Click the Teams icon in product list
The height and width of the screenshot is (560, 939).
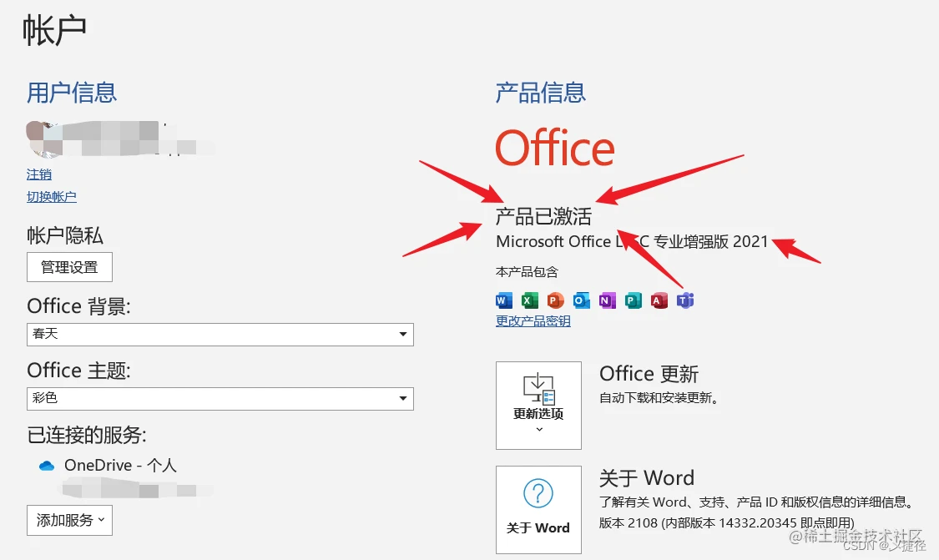coord(685,300)
